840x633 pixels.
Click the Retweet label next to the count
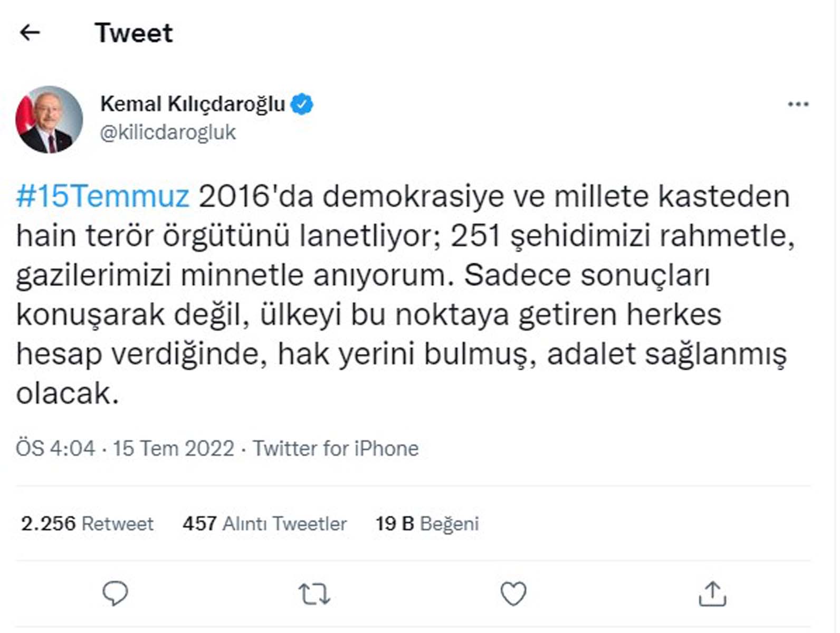click(117, 524)
